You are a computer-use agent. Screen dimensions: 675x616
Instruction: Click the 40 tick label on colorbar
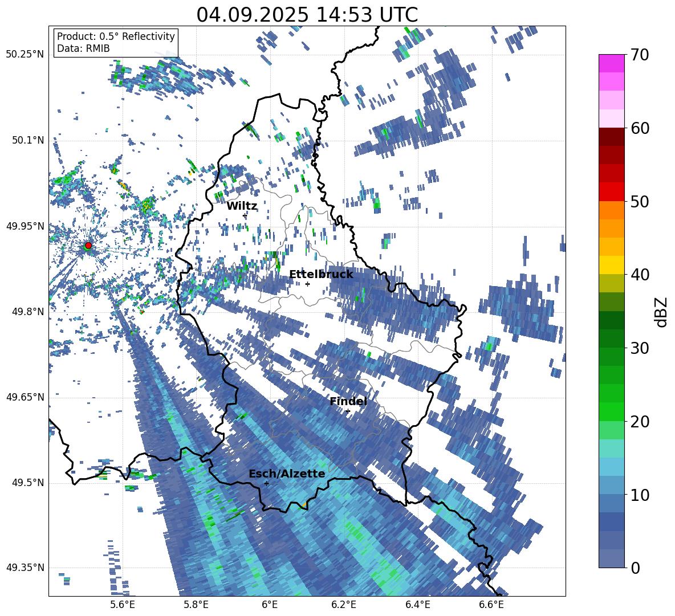(639, 275)
